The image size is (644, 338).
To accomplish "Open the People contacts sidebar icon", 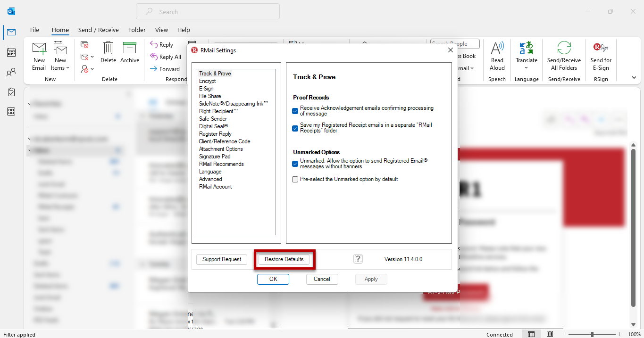I will [11, 72].
